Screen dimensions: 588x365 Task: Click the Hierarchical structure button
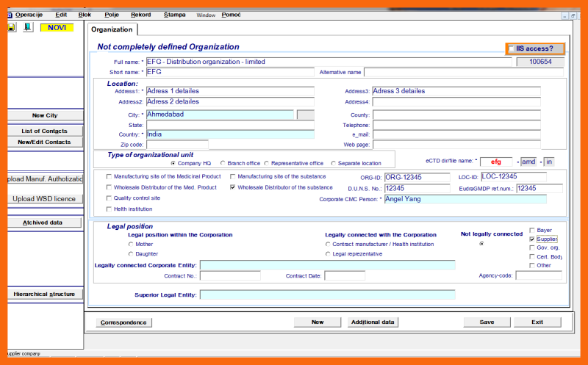coord(45,294)
